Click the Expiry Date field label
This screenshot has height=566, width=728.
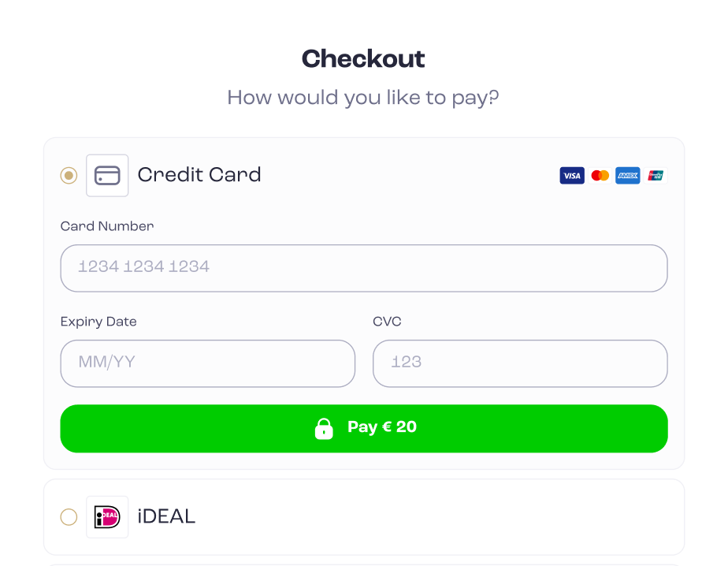click(x=98, y=322)
